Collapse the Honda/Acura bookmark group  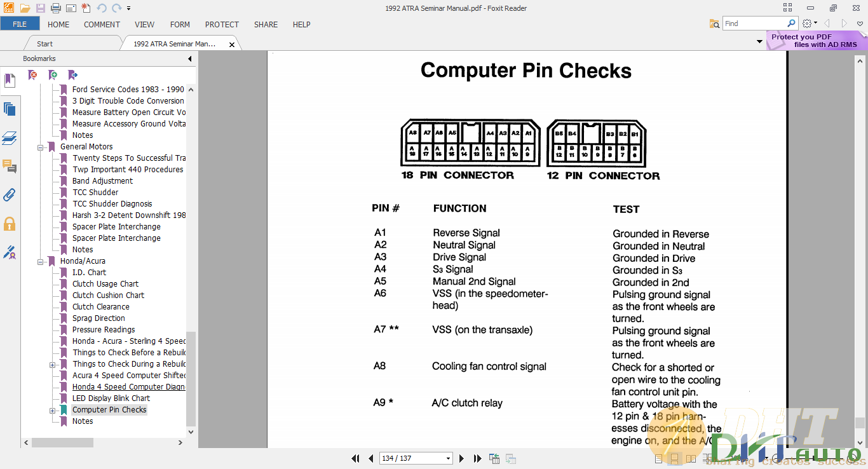[41, 261]
